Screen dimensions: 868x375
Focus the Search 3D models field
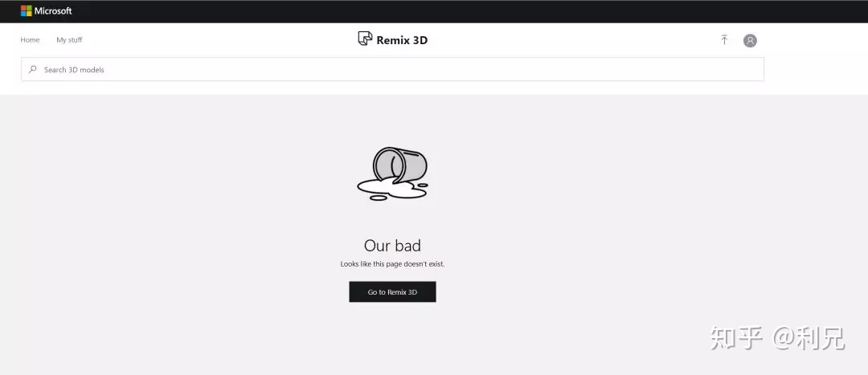point(392,70)
